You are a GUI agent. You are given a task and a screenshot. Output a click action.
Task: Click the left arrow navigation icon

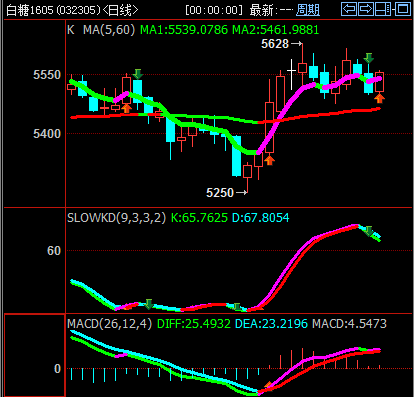click(349, 9)
